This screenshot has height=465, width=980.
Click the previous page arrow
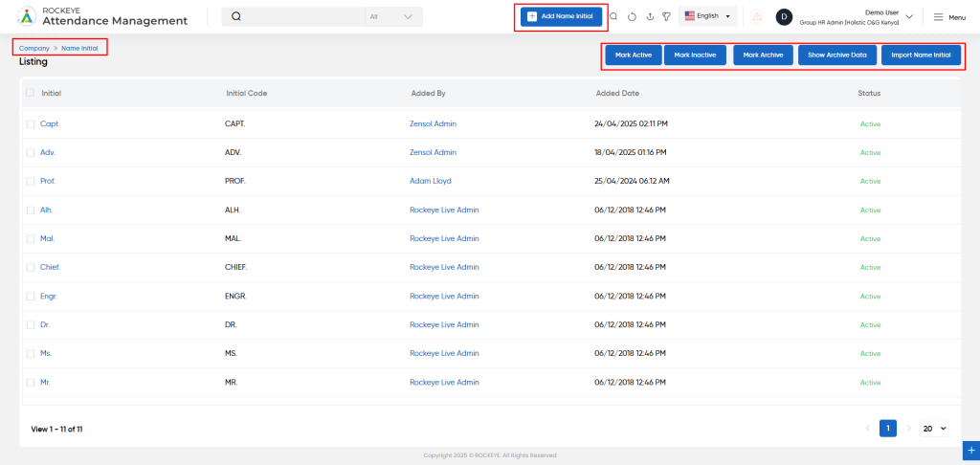pos(867,428)
